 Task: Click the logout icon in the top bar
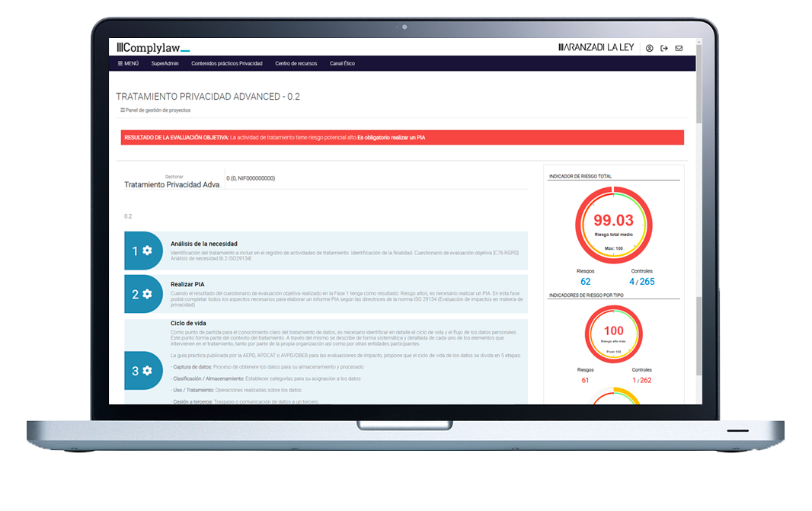pyautogui.click(x=663, y=47)
